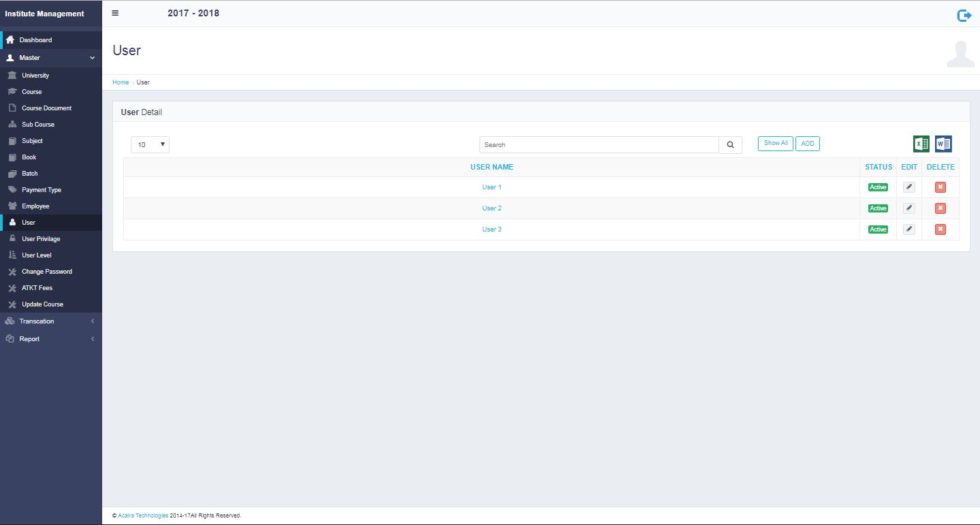Click the search magnifier button
Image resolution: width=980 pixels, height=525 pixels.
click(730, 144)
